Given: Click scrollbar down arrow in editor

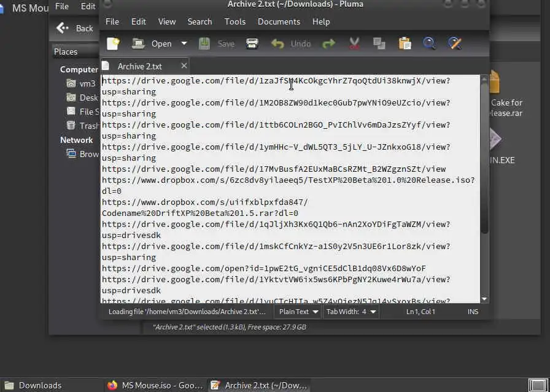Looking at the screenshot, I should [484, 299].
